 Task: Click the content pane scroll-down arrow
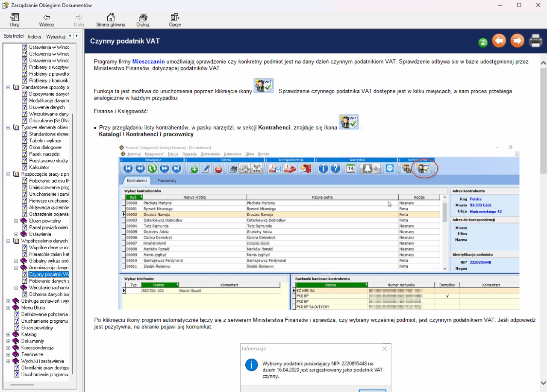pos(543,383)
